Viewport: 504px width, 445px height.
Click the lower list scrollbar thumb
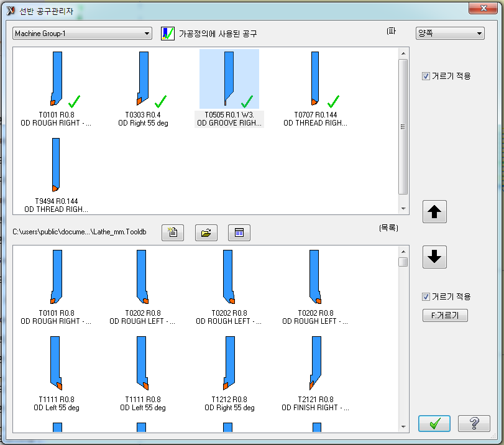tap(403, 262)
